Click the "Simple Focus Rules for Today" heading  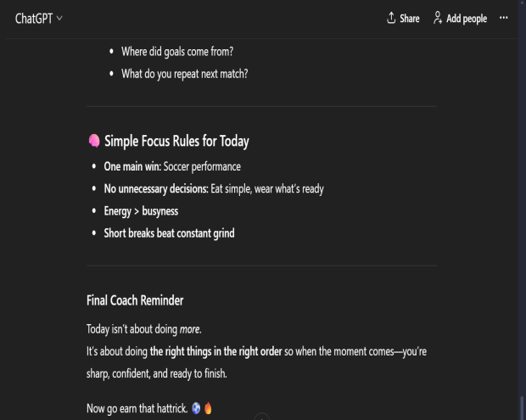(176, 141)
